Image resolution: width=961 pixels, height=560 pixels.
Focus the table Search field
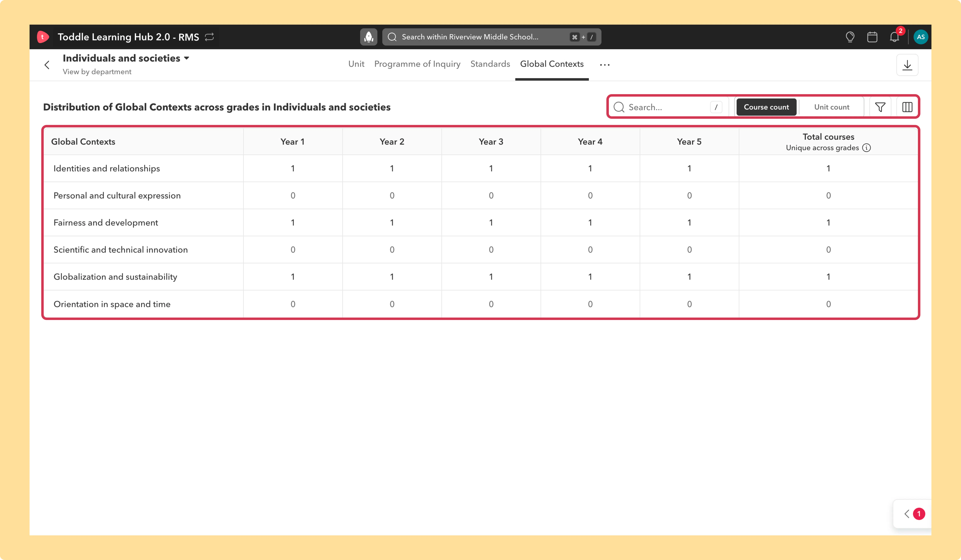(669, 107)
